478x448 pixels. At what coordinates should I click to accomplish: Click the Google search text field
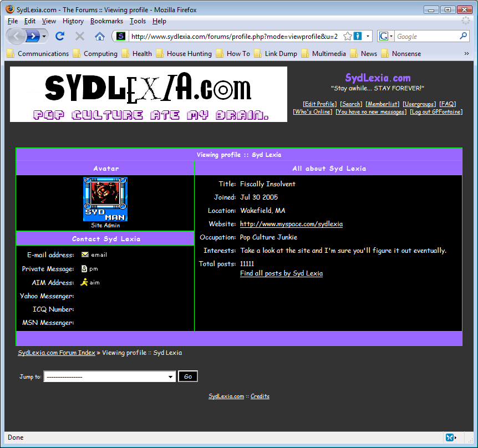[426, 37]
